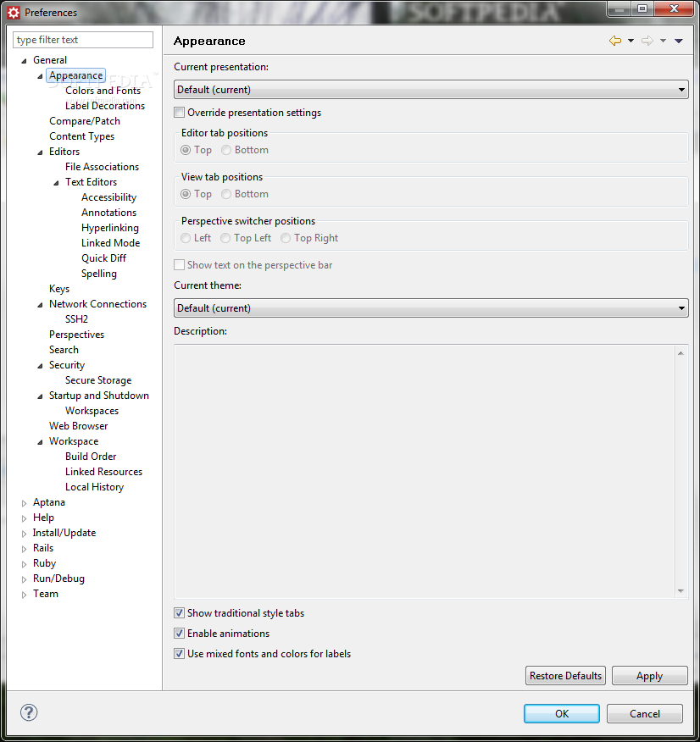Click the Restore Defaults button

click(565, 676)
